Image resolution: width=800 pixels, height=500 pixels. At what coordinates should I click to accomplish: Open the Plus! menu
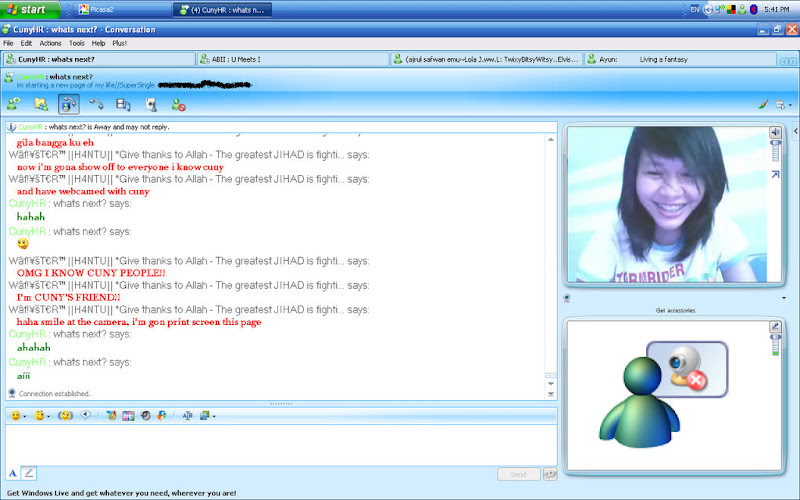119,43
